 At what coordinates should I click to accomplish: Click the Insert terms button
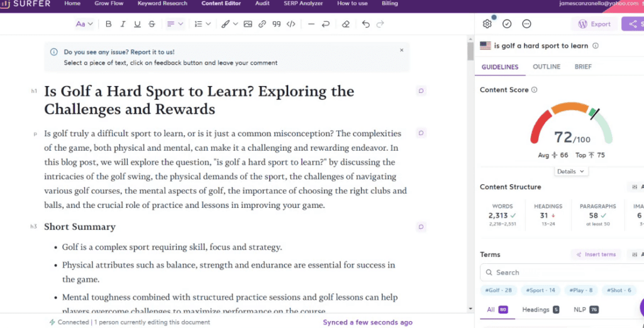click(x=596, y=254)
